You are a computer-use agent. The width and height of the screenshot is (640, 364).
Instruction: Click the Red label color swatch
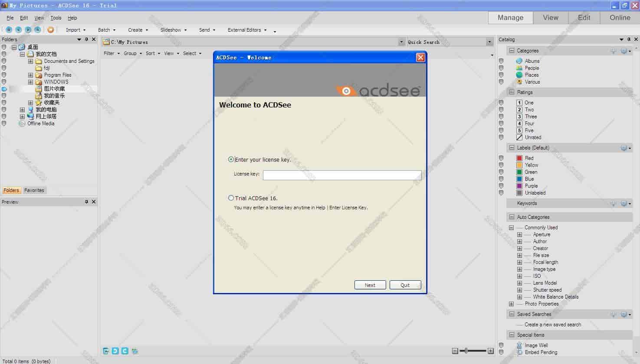pos(519,158)
